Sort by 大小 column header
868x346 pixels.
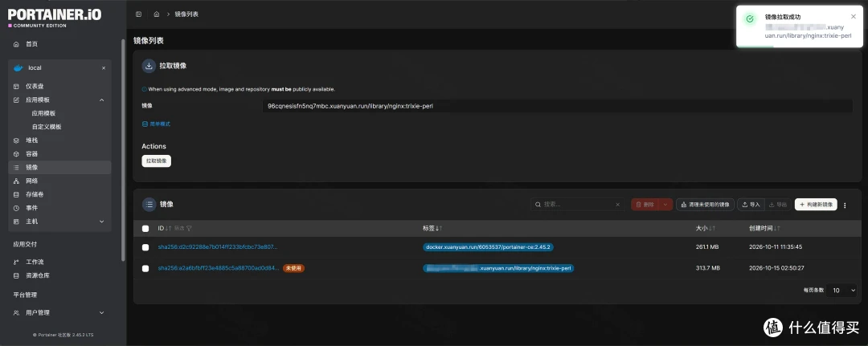click(x=706, y=228)
